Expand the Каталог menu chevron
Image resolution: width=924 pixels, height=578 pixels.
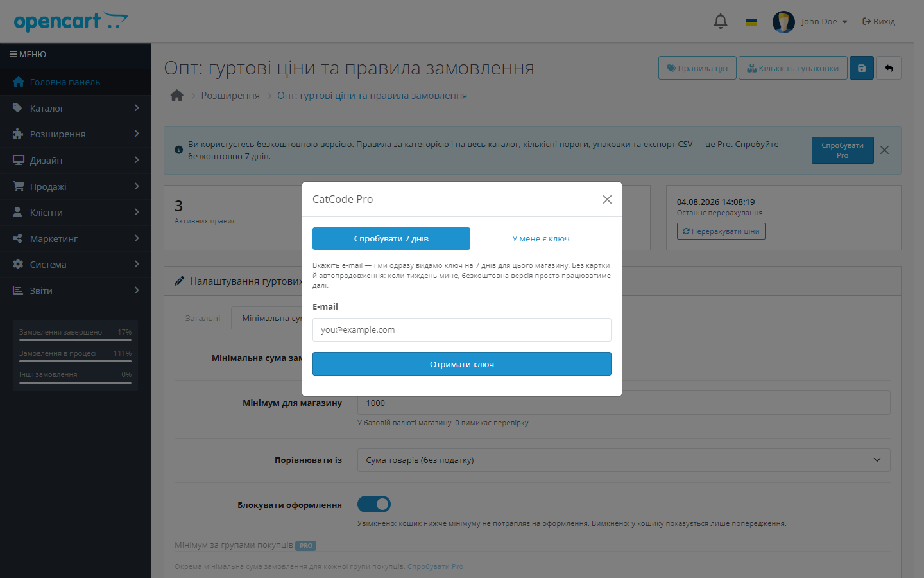(x=137, y=108)
